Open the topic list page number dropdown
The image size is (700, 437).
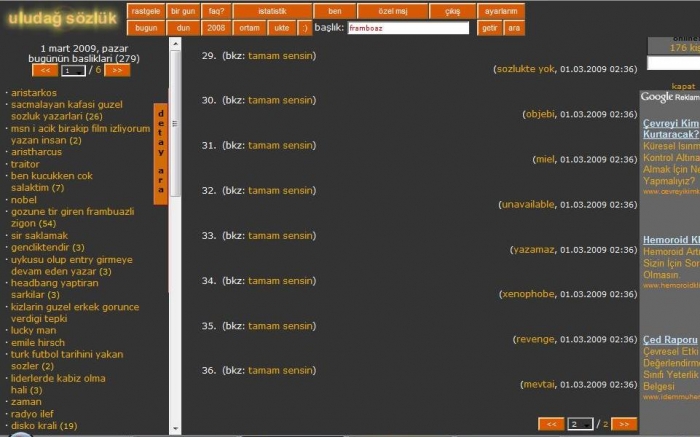point(74,71)
